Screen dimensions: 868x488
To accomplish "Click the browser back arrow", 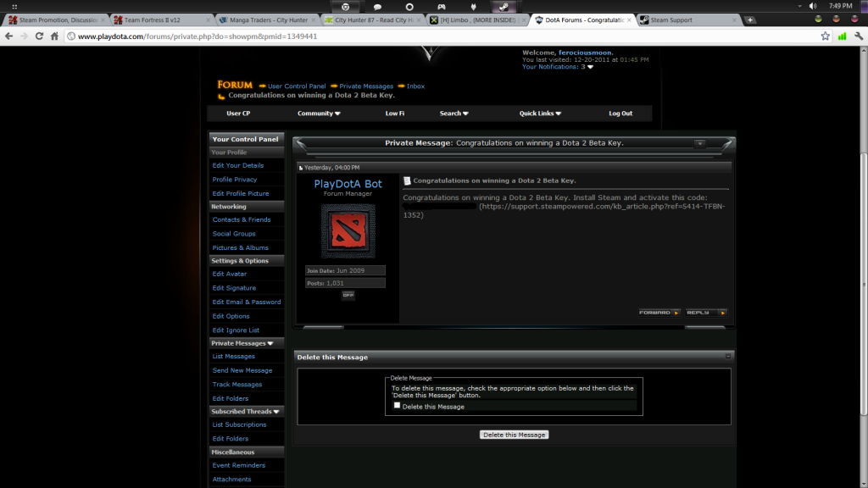I will 9,36.
